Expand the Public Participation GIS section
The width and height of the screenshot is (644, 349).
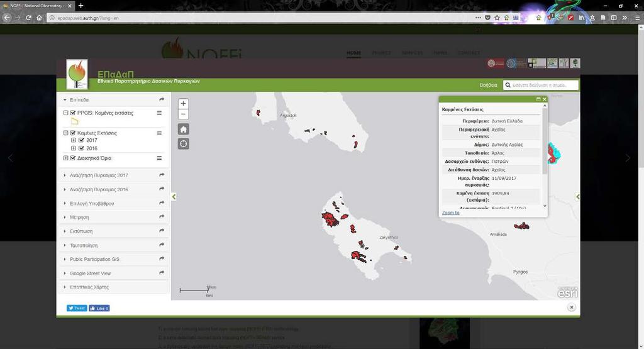point(113,259)
